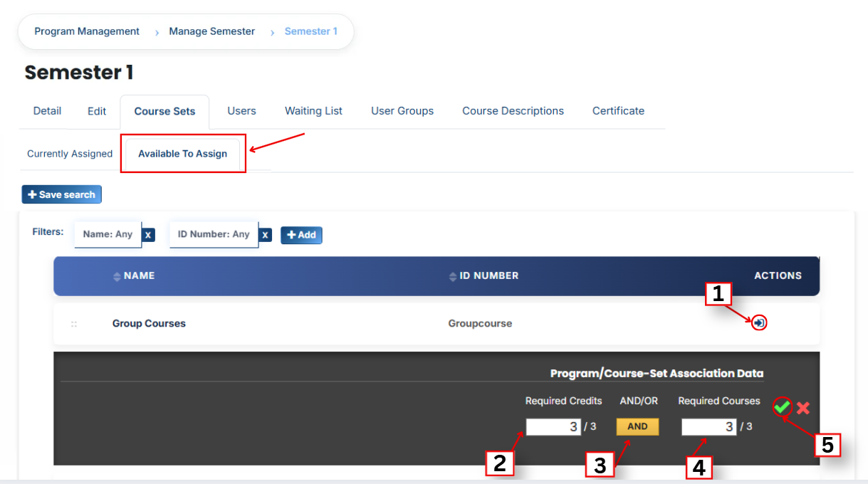868x484 pixels.
Task: Toggle the AND/OR button
Action: tap(637, 426)
